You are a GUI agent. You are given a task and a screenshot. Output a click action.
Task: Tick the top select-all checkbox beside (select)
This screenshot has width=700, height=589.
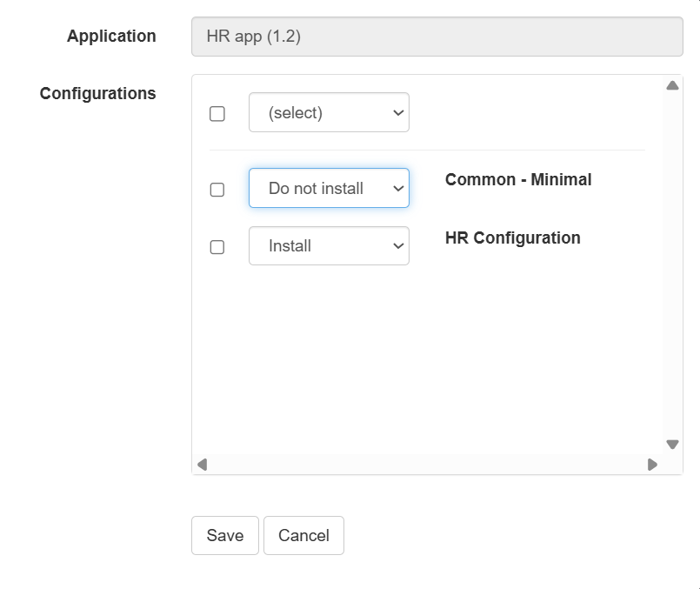point(217,114)
